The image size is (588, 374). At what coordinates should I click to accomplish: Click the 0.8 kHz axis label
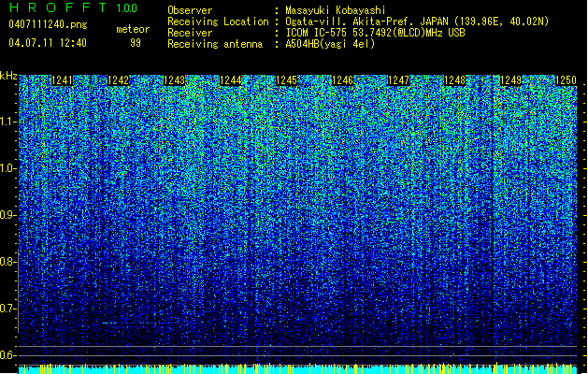[8, 262]
